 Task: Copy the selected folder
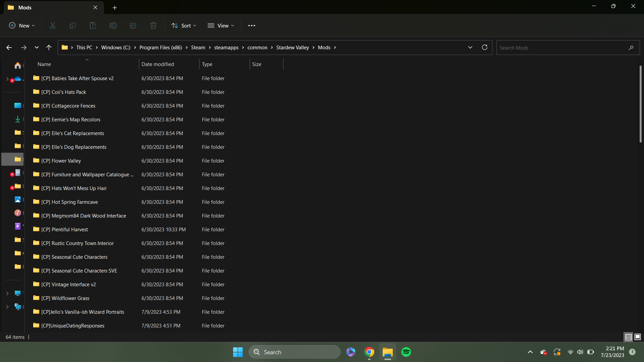(72, 25)
